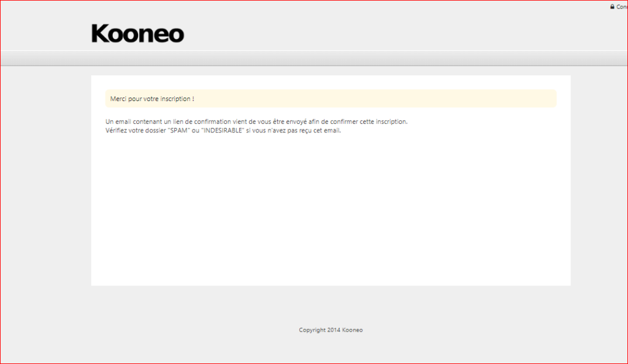The width and height of the screenshot is (628, 364).
Task: Click the "Merci pour votre inscription !" banner text
Action: tap(152, 99)
